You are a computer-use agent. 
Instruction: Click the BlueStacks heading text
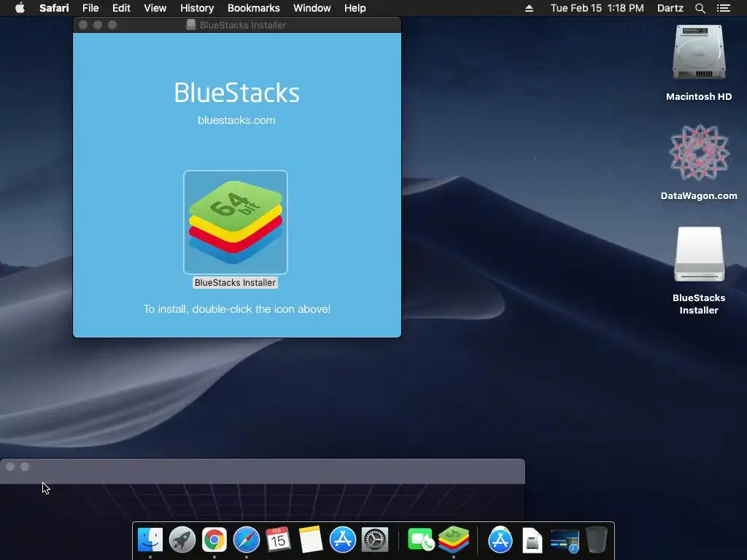tap(236, 93)
